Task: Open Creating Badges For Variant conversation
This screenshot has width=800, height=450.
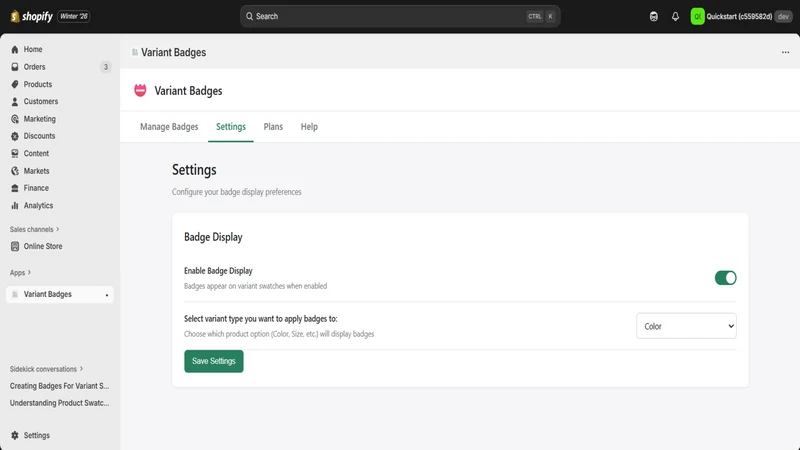Action: pos(59,386)
